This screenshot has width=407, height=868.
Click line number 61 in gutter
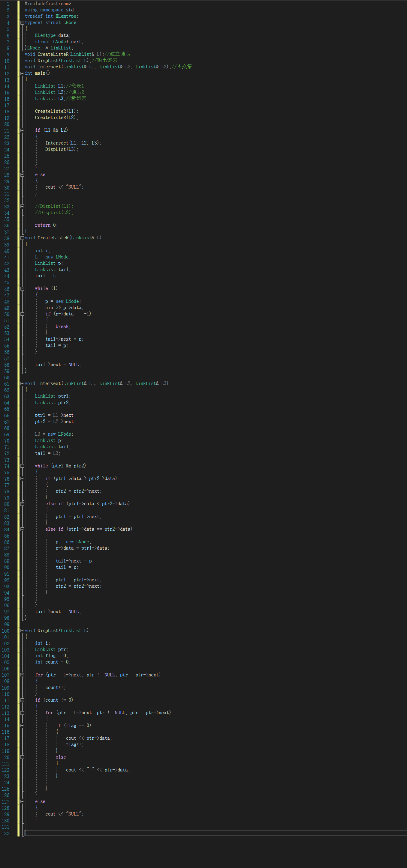click(x=7, y=384)
